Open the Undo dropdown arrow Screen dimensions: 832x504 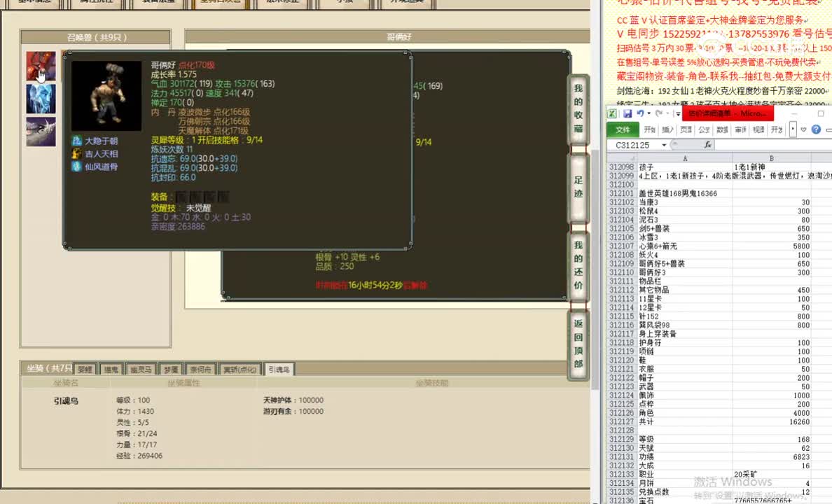tap(649, 113)
